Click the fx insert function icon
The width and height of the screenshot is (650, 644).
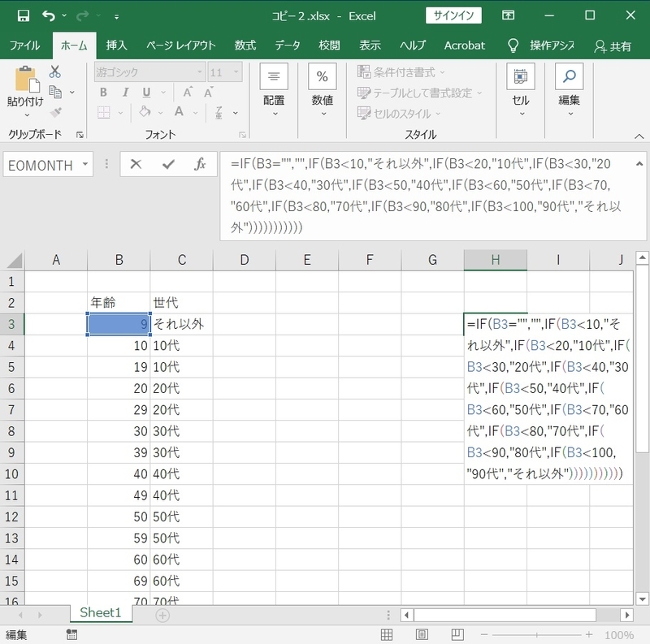coord(200,165)
